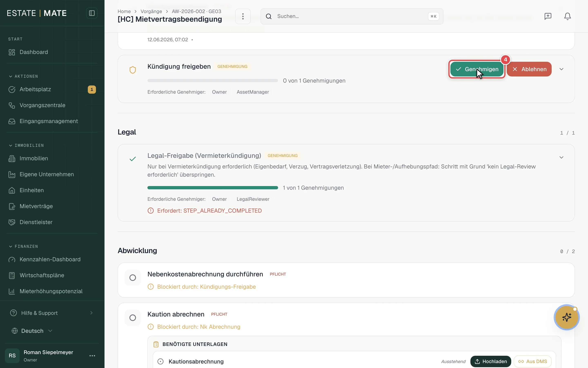588x368 pixels.
Task: Click the green checkmark of Legal-Freigabe
Action: (133, 159)
